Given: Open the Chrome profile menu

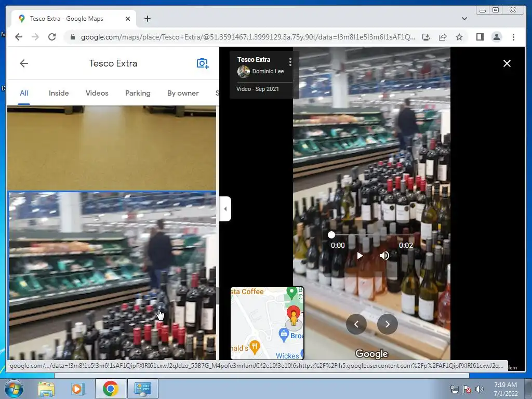Looking at the screenshot, I should pos(497,37).
